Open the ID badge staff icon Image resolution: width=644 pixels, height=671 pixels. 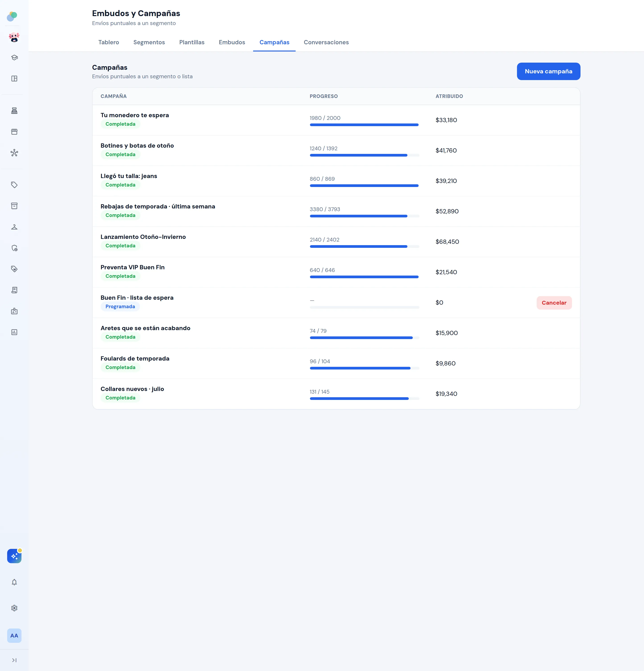point(14,311)
